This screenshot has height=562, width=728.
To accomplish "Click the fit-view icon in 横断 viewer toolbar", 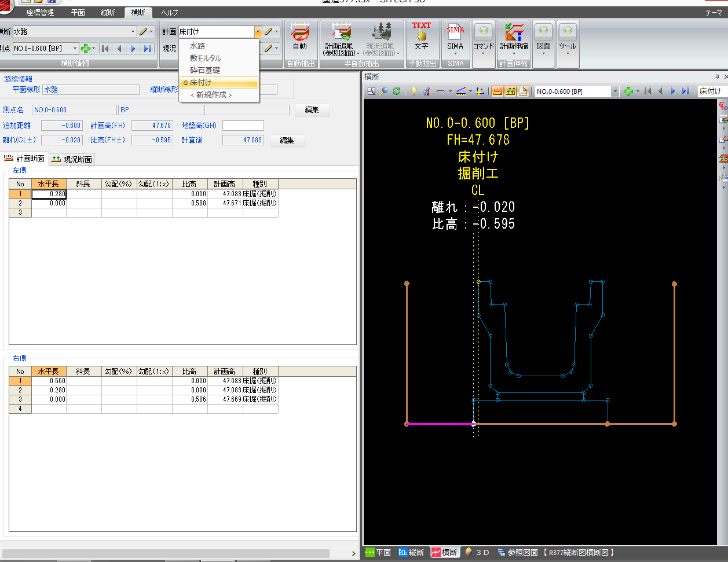I will coord(371,91).
